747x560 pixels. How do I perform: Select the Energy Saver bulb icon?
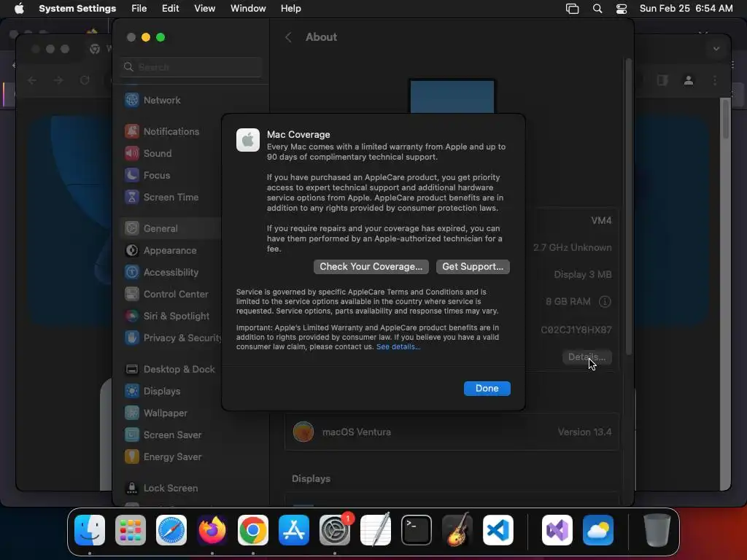click(131, 457)
